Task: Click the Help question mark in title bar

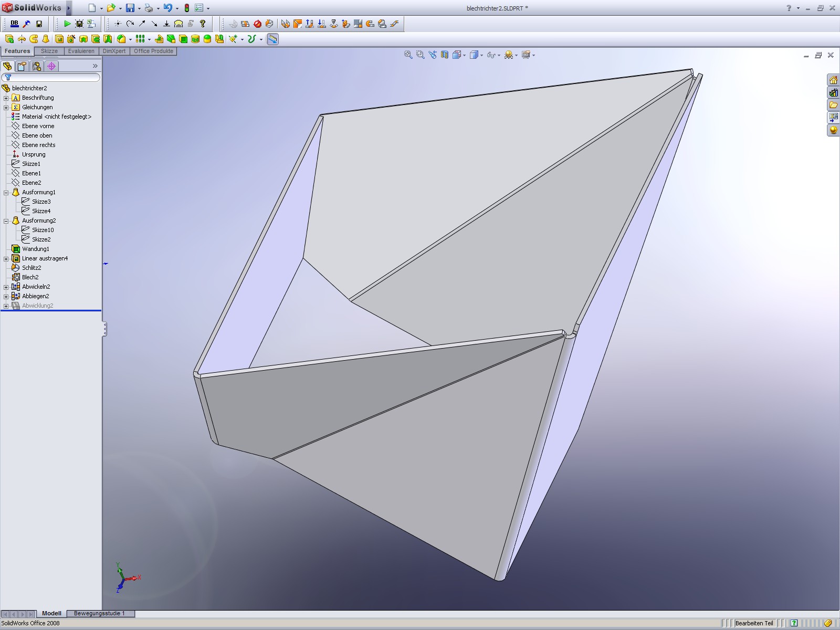Action: coord(789,8)
